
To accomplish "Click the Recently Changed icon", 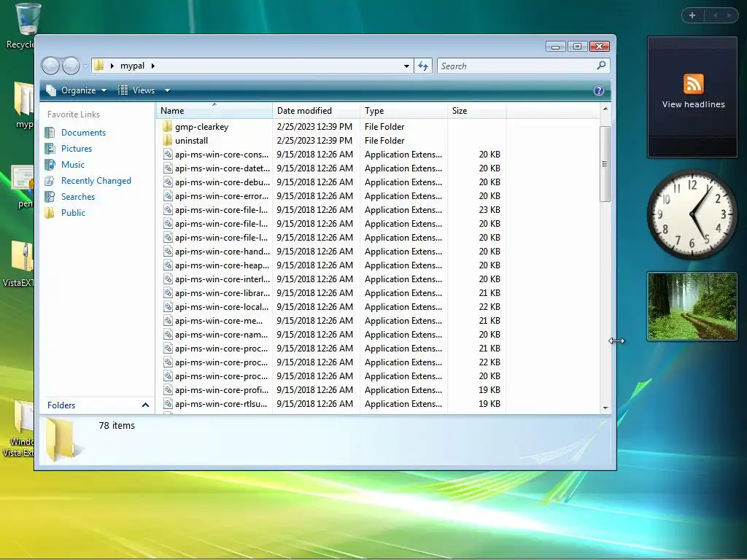I will tap(50, 181).
